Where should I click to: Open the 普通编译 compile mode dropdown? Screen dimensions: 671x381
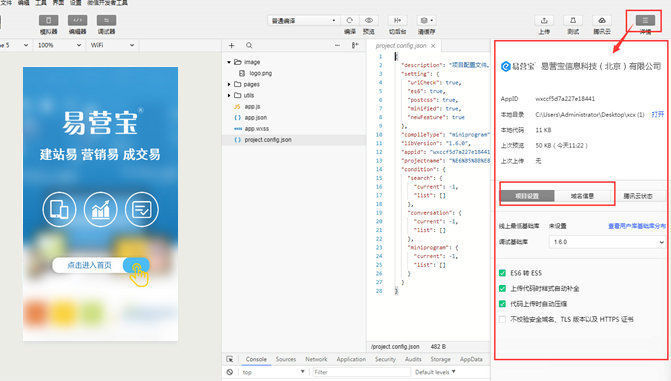(x=304, y=21)
